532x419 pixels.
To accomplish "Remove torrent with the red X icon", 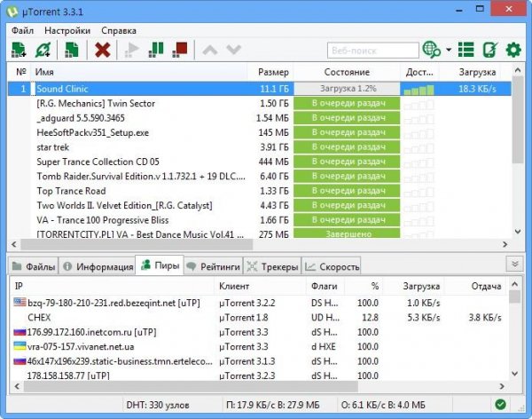I will point(103,50).
